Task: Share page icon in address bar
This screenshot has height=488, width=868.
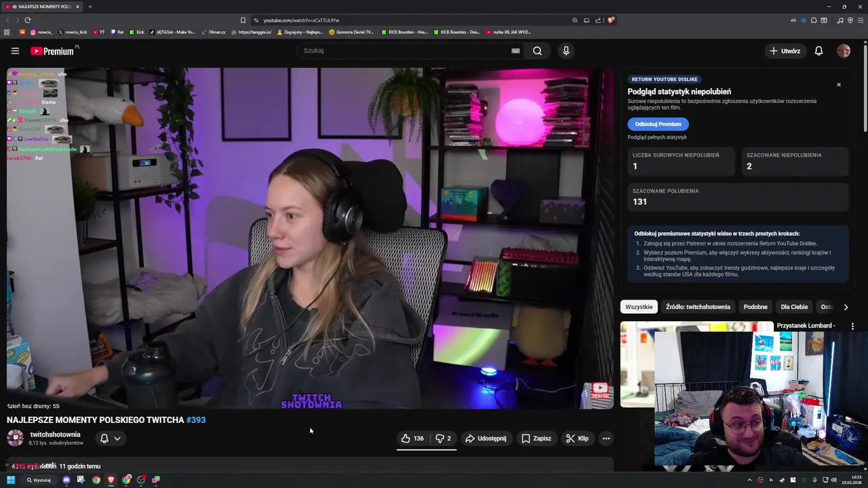Action: tap(598, 20)
